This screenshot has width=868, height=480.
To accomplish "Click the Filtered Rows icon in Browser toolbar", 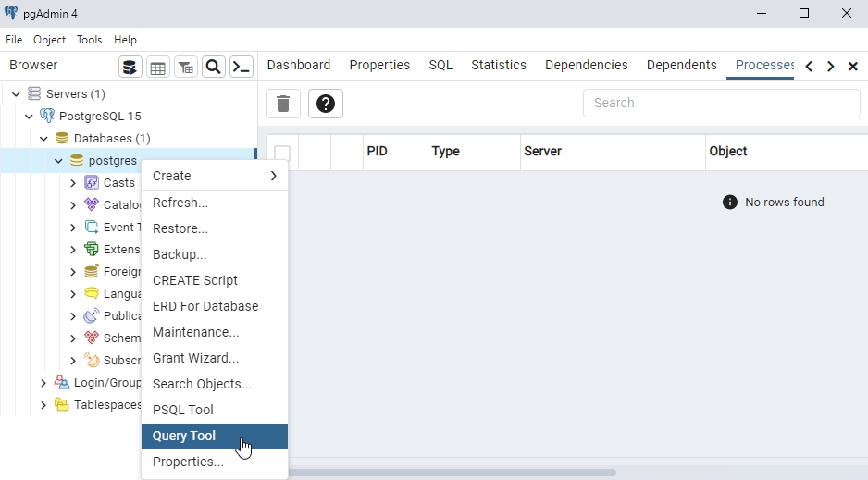I will pyautogui.click(x=186, y=67).
